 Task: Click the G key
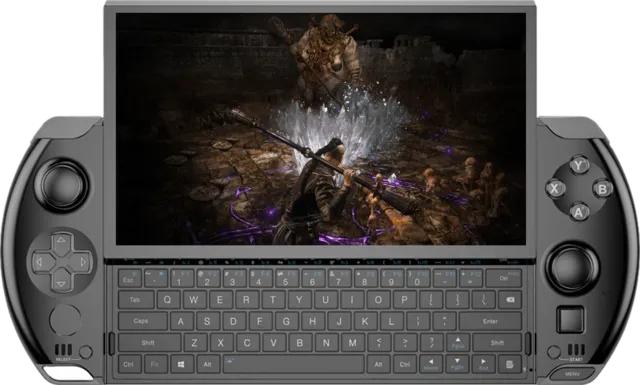click(x=286, y=321)
